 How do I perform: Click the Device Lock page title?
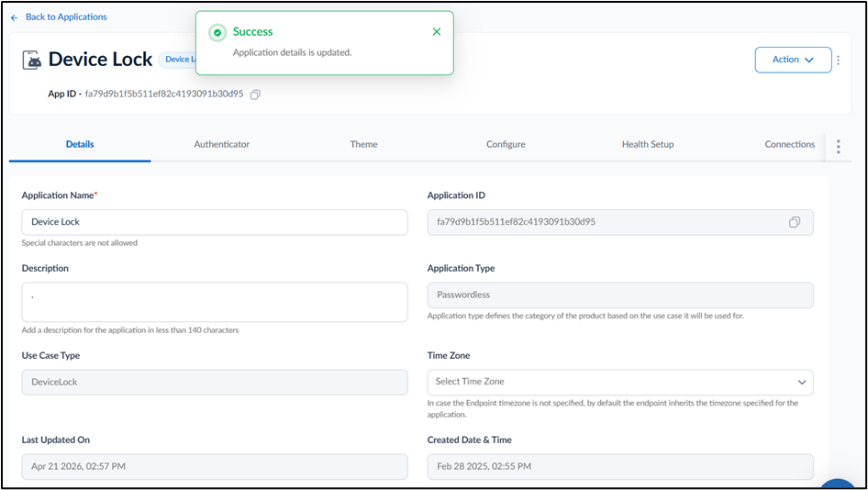click(100, 60)
